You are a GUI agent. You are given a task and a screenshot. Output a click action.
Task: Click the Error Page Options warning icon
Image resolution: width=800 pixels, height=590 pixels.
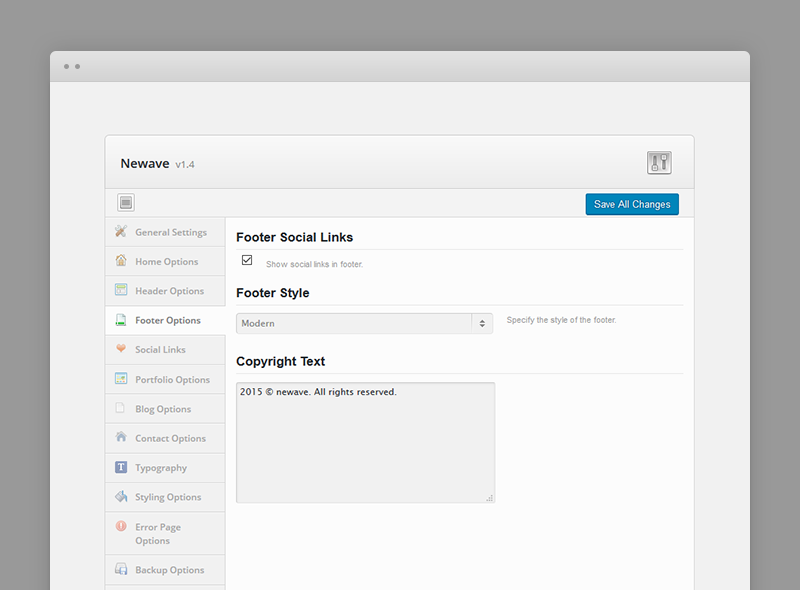[121, 526]
